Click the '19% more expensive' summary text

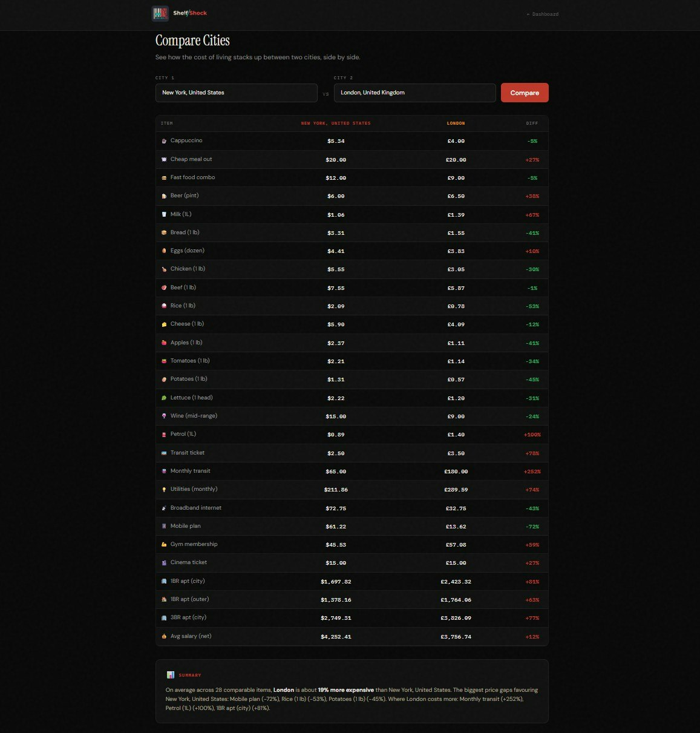[x=345, y=690]
